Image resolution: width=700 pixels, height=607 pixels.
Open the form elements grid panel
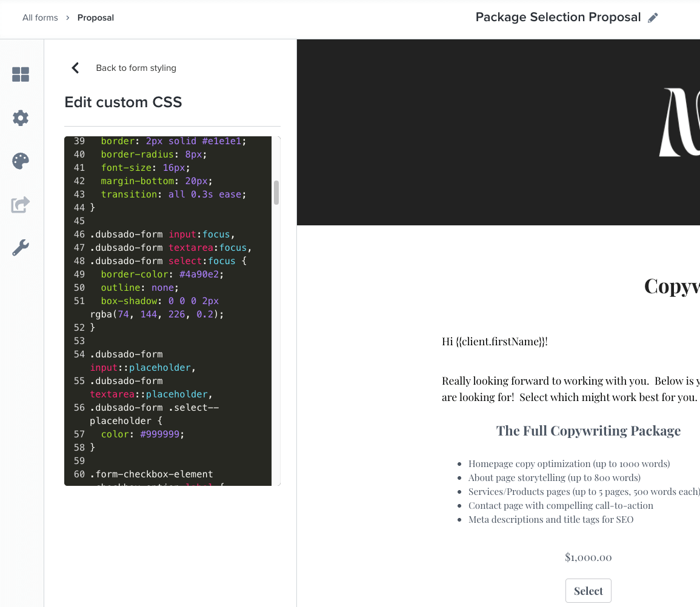click(x=21, y=75)
